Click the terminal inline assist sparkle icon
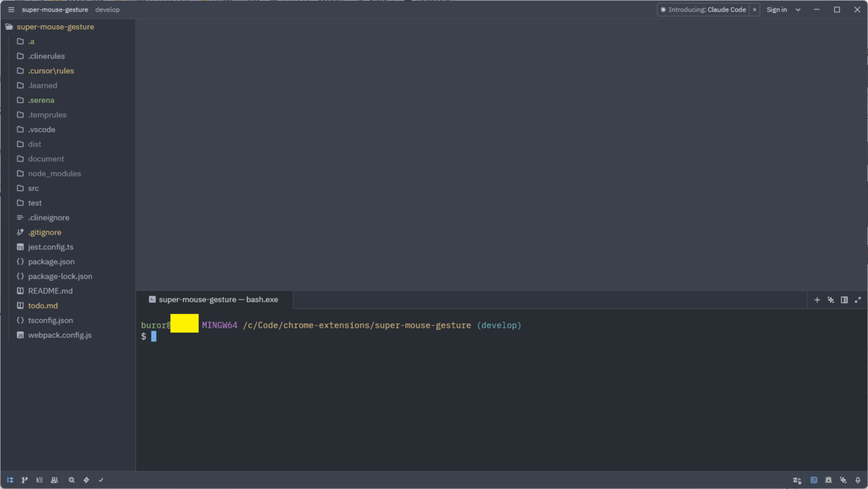This screenshot has height=489, width=868. coord(830,299)
